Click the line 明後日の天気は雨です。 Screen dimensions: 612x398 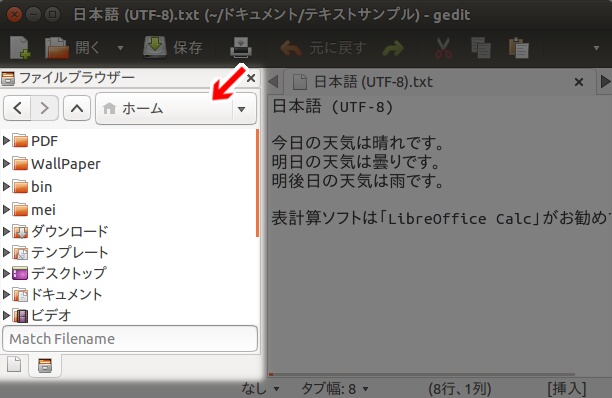(358, 181)
